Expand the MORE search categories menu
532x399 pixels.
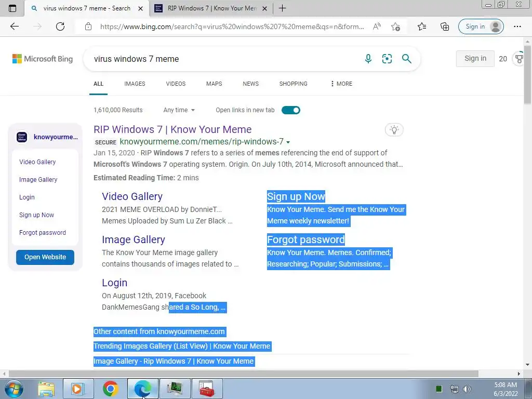pos(341,84)
